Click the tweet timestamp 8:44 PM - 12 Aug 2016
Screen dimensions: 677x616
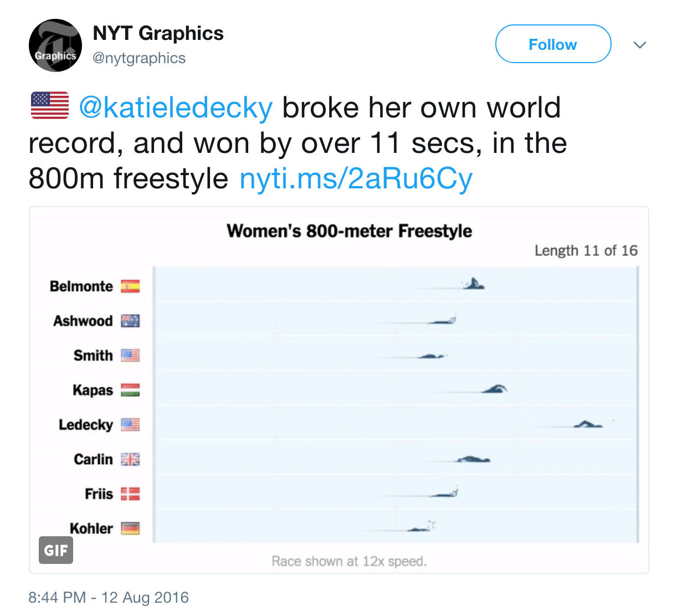[x=109, y=598]
